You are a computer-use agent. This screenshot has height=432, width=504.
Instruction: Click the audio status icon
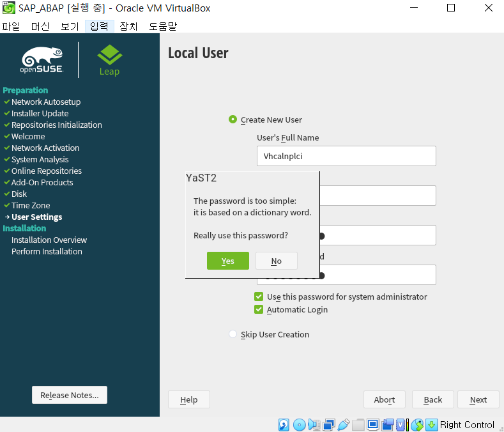314,424
